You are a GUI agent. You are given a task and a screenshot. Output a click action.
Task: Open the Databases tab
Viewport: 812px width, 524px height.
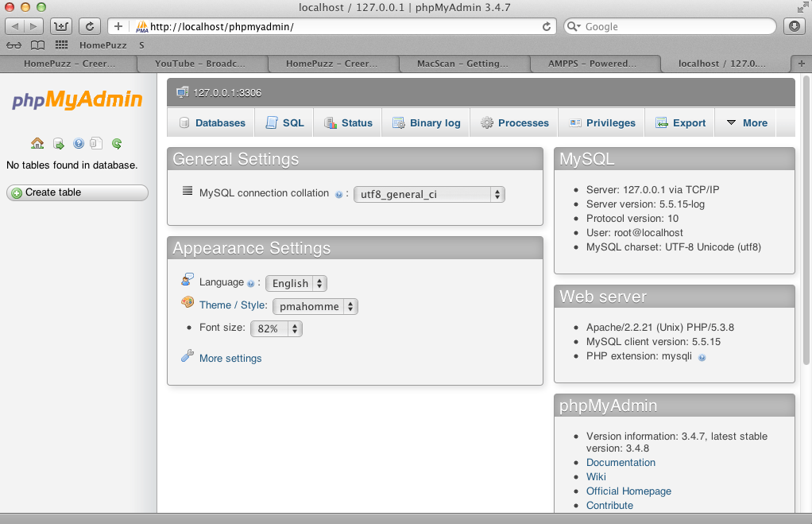click(211, 122)
